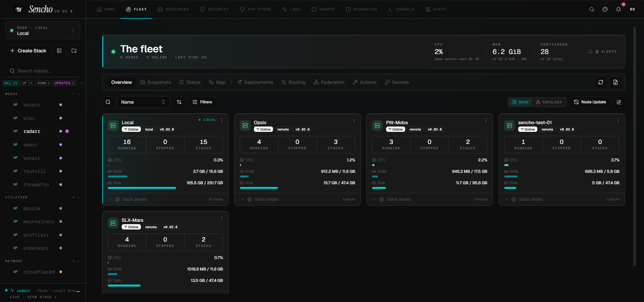
Task: Toggle the sort direction arrows
Action: click(179, 102)
